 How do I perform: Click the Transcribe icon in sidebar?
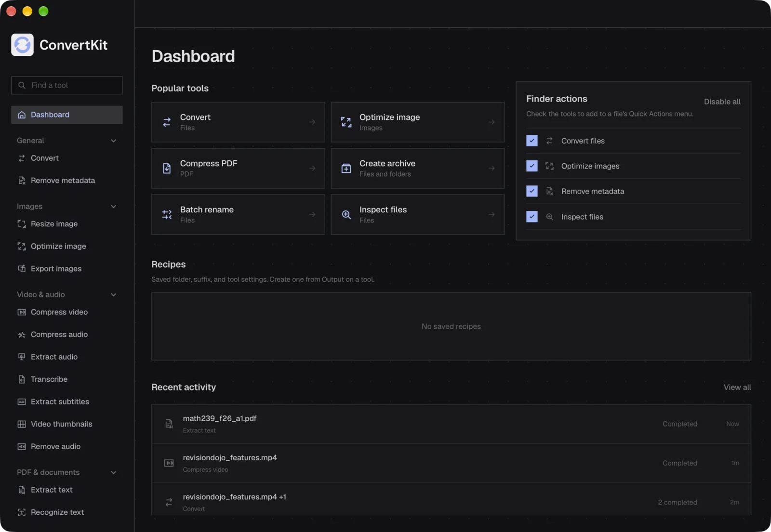click(22, 379)
